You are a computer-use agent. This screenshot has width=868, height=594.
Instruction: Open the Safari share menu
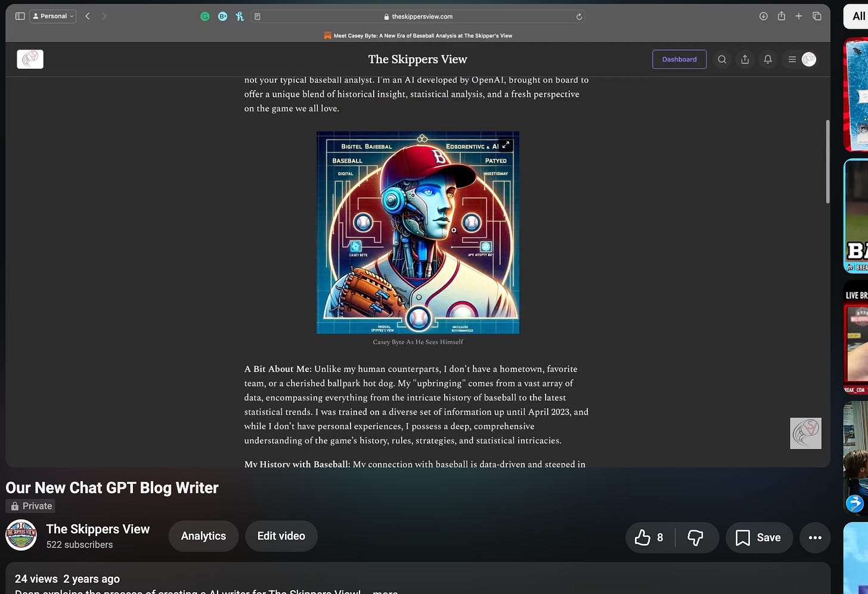781,16
